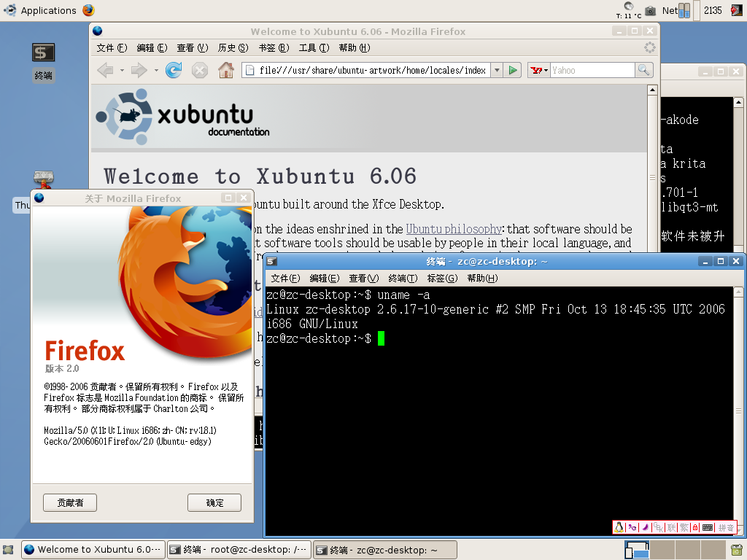Click the Firefox stop loading icon
Screen dimensions: 747x560
[200, 71]
